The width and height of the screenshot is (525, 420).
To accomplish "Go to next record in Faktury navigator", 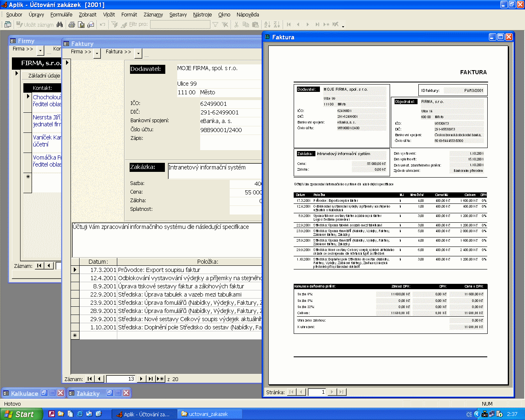I will click(x=141, y=379).
